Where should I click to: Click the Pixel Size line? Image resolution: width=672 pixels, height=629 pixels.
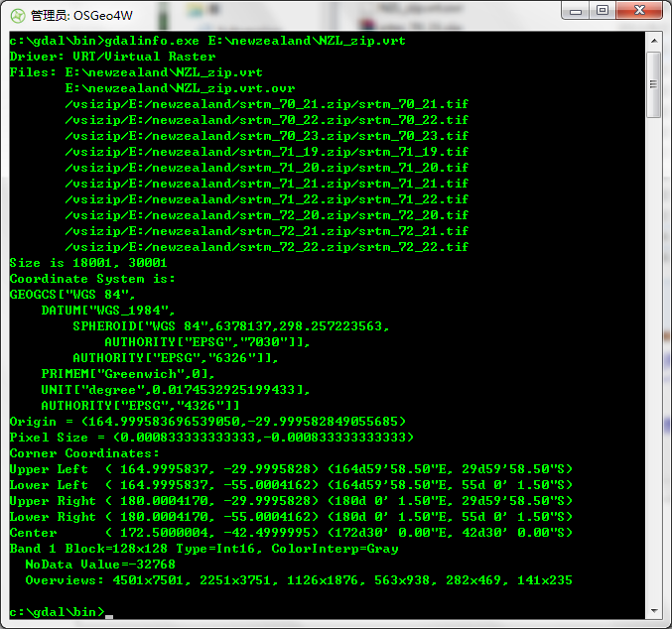click(x=211, y=438)
